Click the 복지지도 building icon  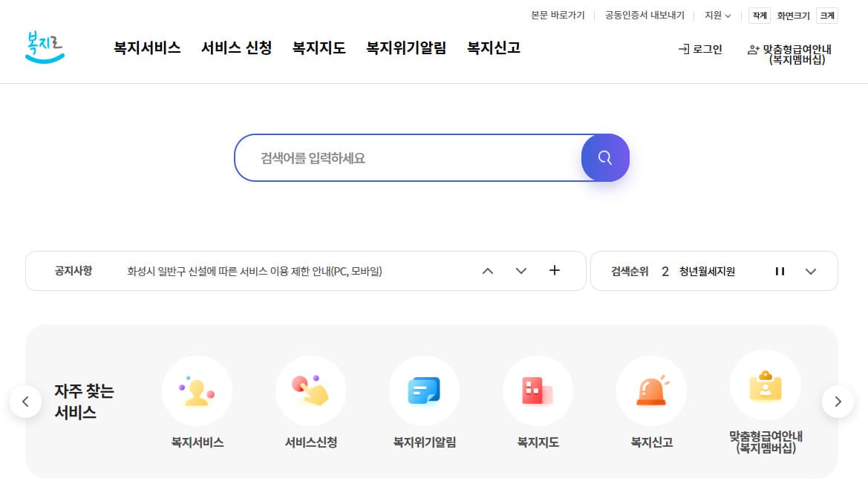click(x=538, y=390)
